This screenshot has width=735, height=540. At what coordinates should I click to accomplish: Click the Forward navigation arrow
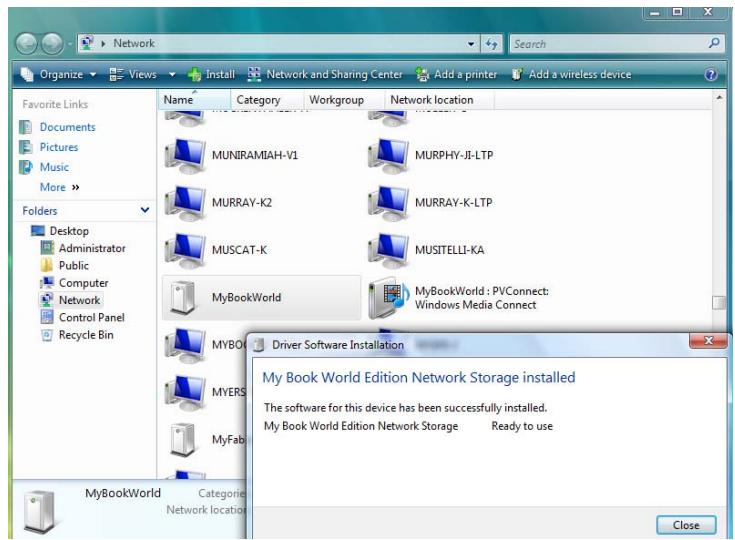(52, 44)
